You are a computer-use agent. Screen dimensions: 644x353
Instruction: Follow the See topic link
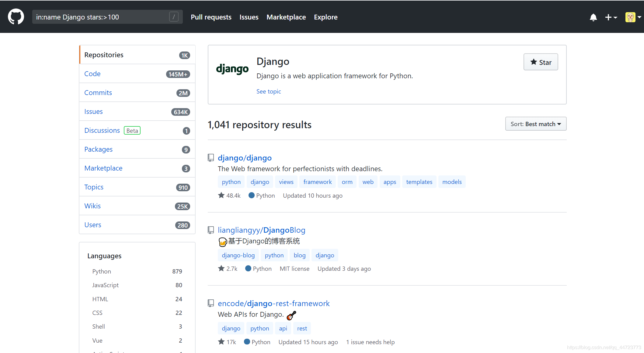pyautogui.click(x=269, y=91)
